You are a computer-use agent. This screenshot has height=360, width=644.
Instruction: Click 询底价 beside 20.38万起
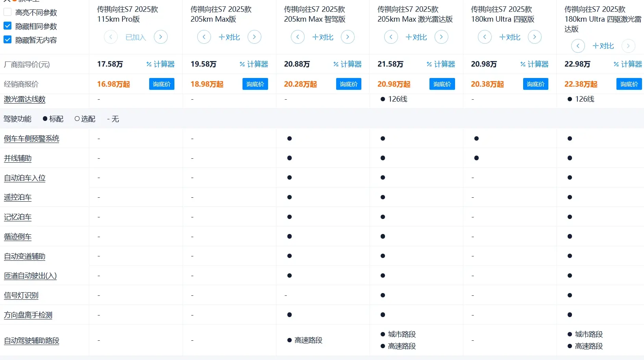coord(536,84)
